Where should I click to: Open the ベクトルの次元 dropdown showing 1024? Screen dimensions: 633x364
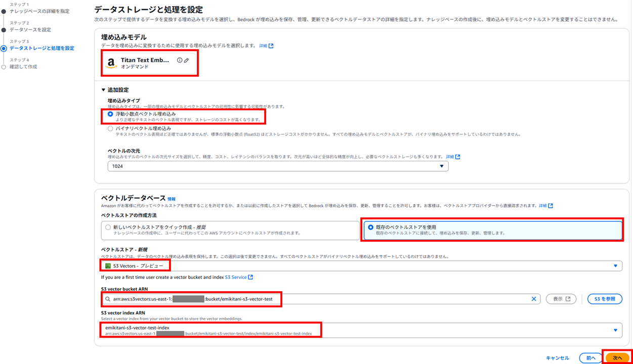point(278,166)
